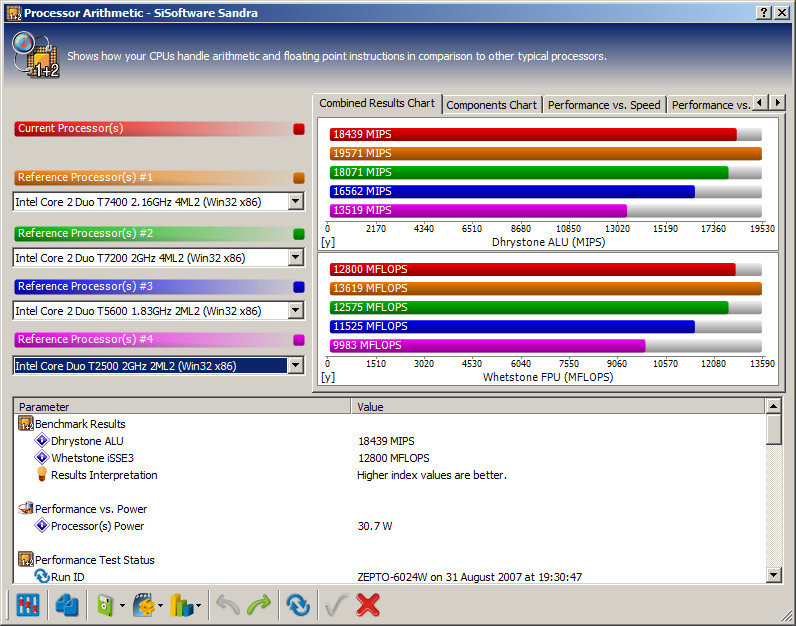
Task: Click the Run ID refresh icon
Action: [42, 576]
